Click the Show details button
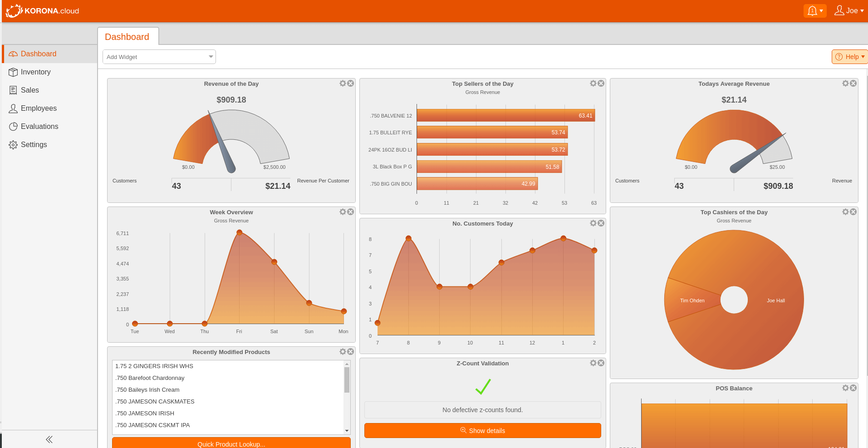 (x=482, y=430)
